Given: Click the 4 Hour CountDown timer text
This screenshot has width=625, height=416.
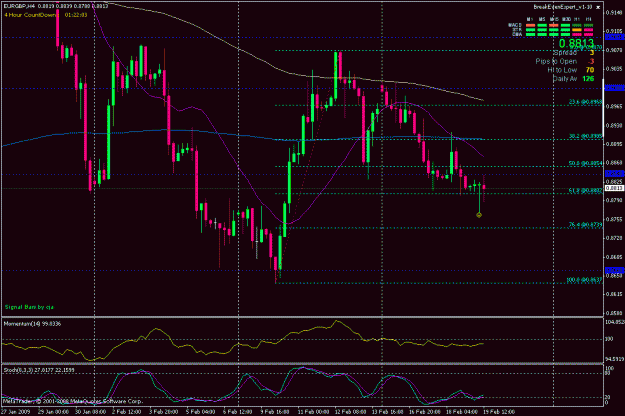Looking at the screenshot, I should (45, 15).
